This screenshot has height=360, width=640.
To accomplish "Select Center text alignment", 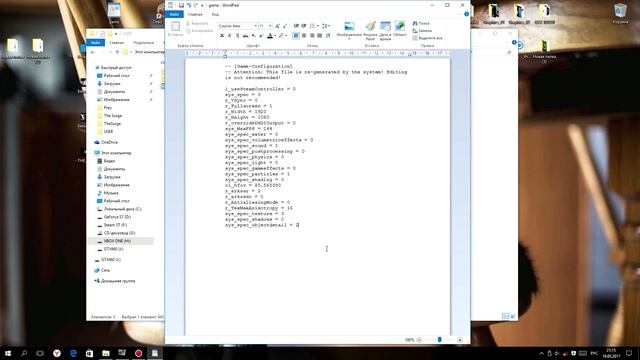I will coord(304,36).
